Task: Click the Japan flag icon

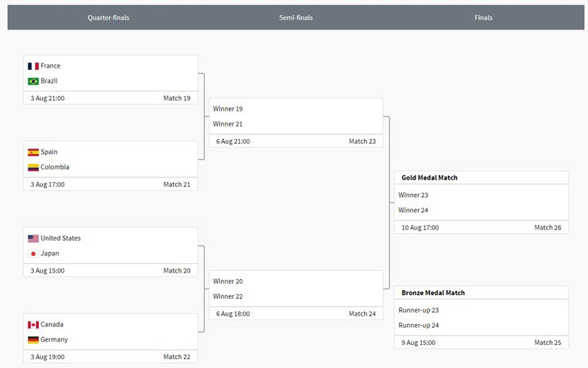Action: pyautogui.click(x=33, y=254)
